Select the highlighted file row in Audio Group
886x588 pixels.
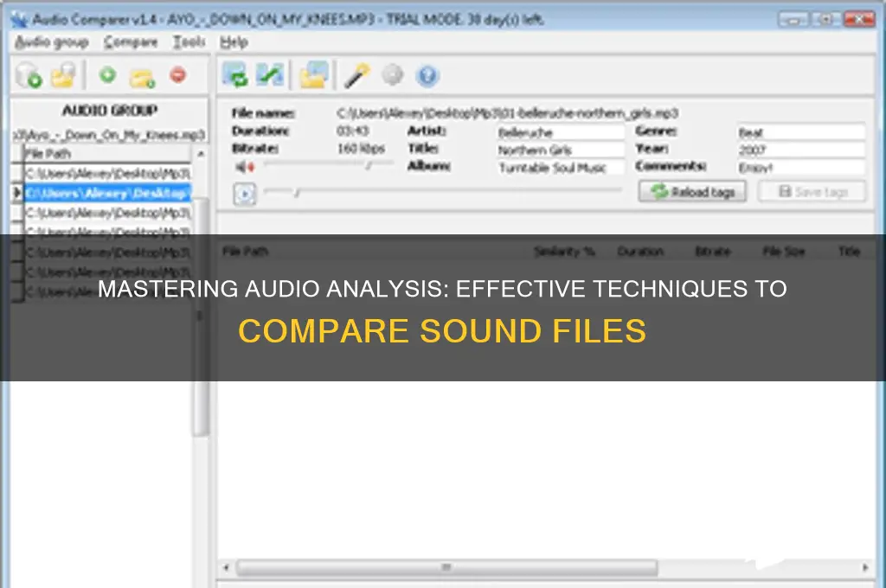pos(107,193)
